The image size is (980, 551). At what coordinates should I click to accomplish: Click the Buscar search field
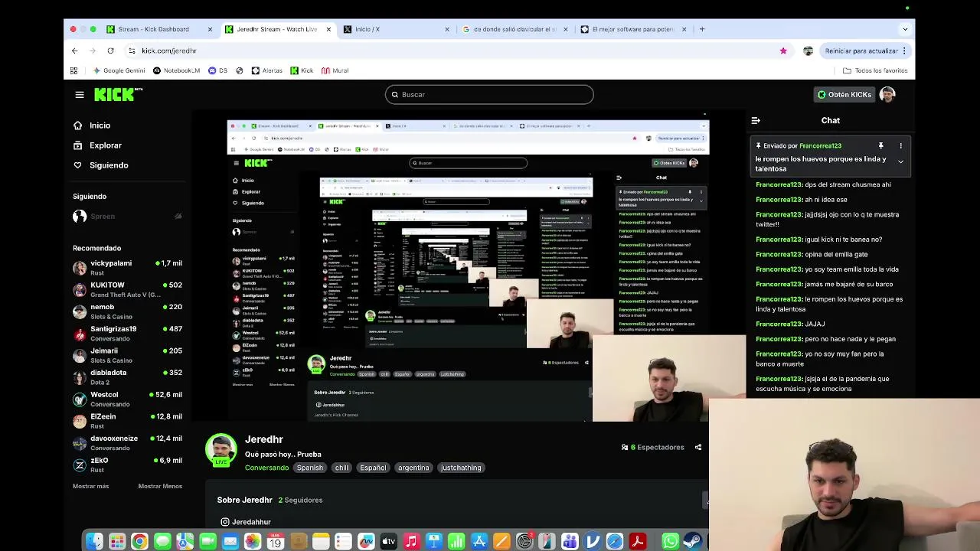tap(489, 95)
